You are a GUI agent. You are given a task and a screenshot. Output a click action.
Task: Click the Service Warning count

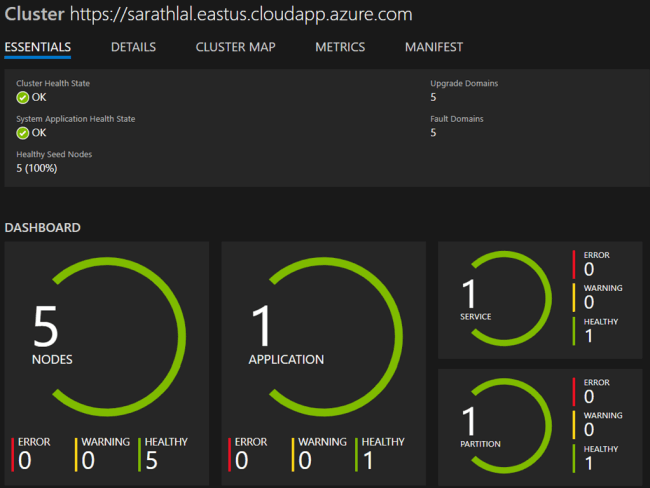(589, 301)
